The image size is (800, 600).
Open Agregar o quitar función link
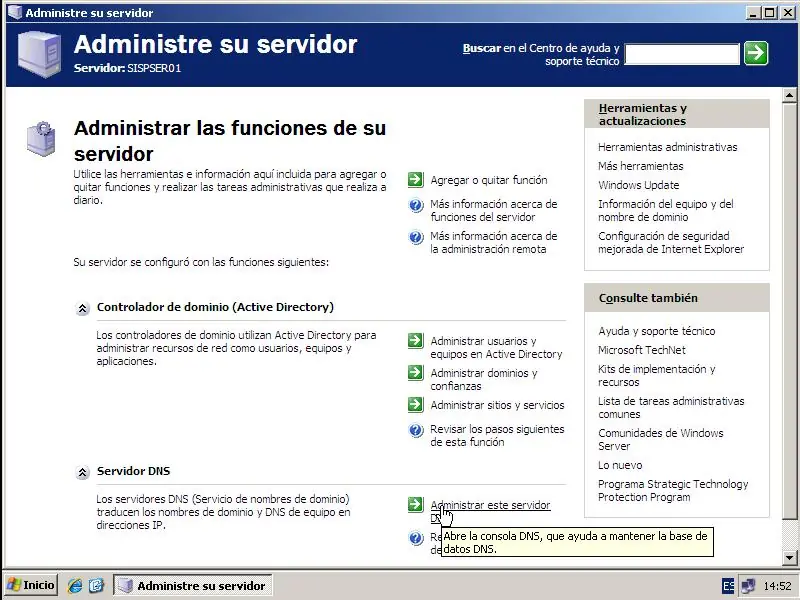pos(488,180)
